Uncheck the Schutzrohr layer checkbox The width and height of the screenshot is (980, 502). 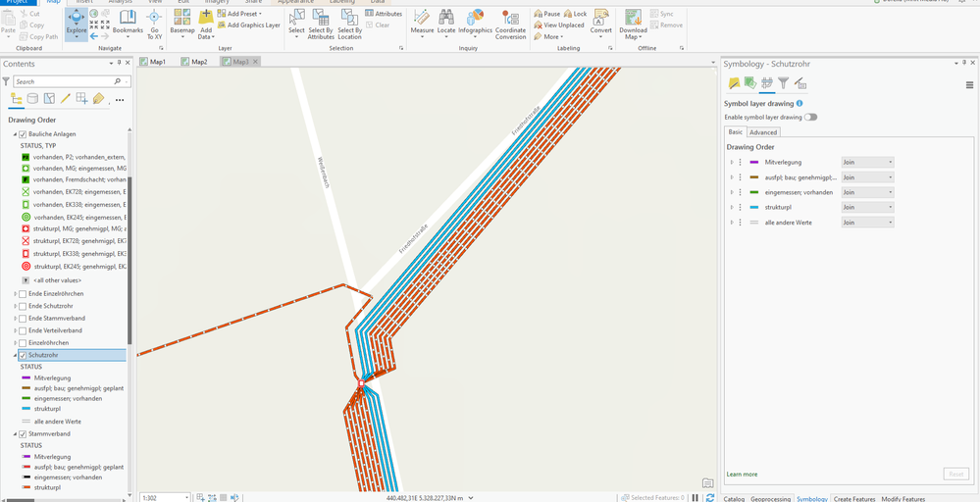(x=23, y=355)
